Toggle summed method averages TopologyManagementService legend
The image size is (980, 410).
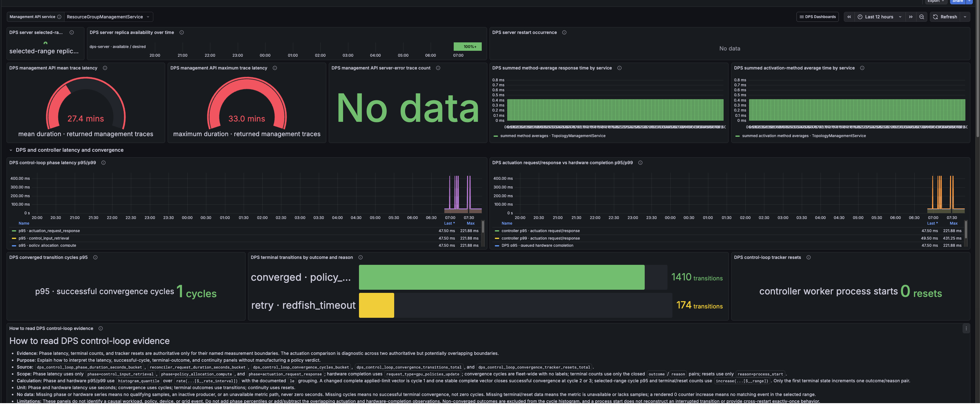coord(552,136)
